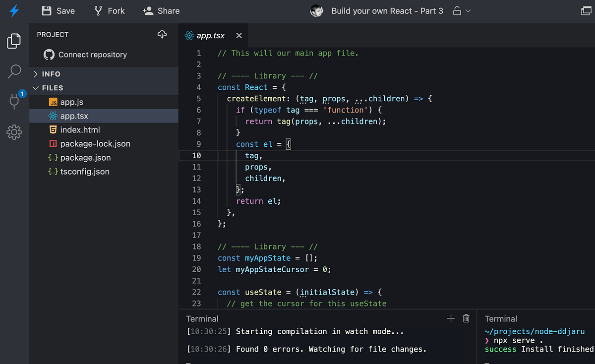This screenshot has height=364, width=595.
Task: Toggle project lock visibility icon
Action: (x=457, y=11)
